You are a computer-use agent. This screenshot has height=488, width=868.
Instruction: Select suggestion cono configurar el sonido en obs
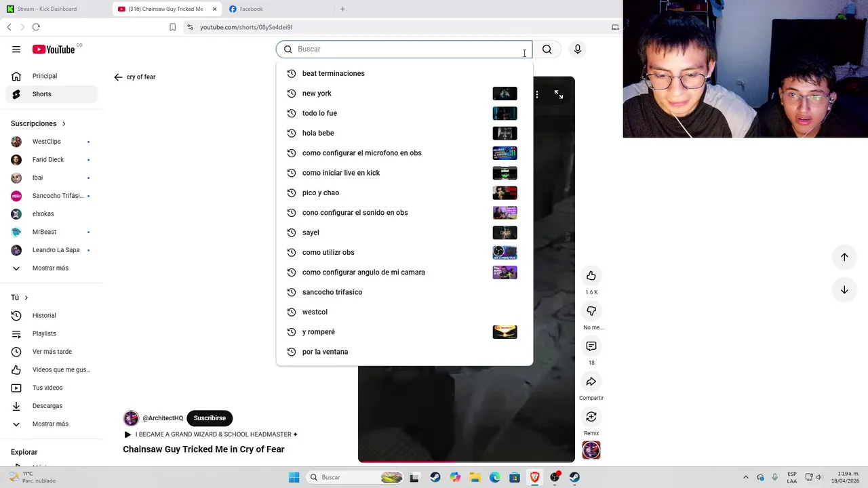(x=404, y=213)
